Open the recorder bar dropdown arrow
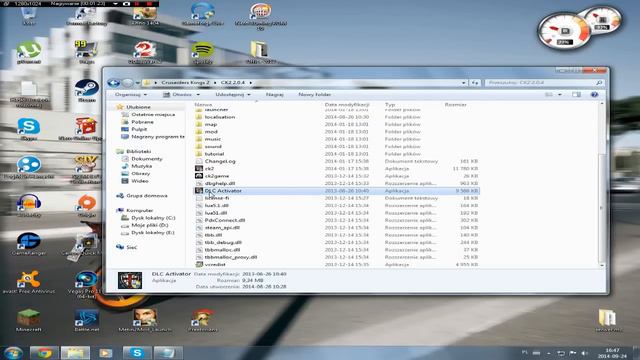Screen dimensions: 640x360 click(115, 4)
